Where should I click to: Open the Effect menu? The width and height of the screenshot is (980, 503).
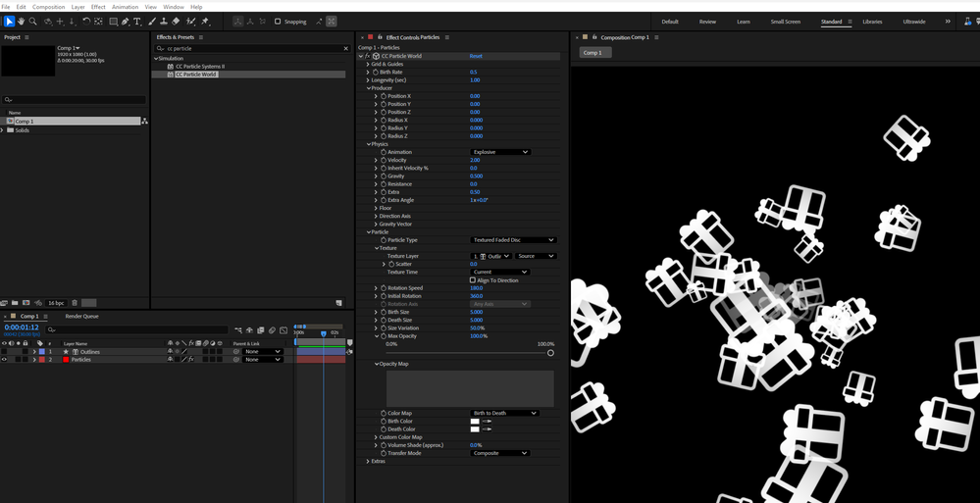(98, 7)
